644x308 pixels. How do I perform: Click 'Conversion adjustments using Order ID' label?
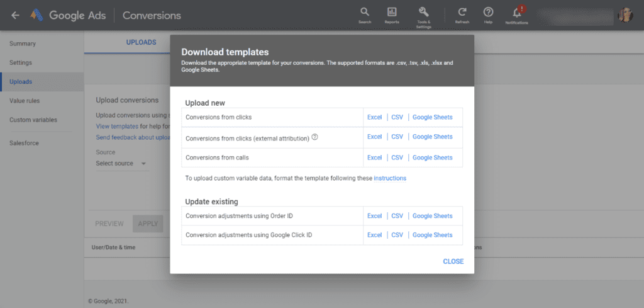(239, 216)
